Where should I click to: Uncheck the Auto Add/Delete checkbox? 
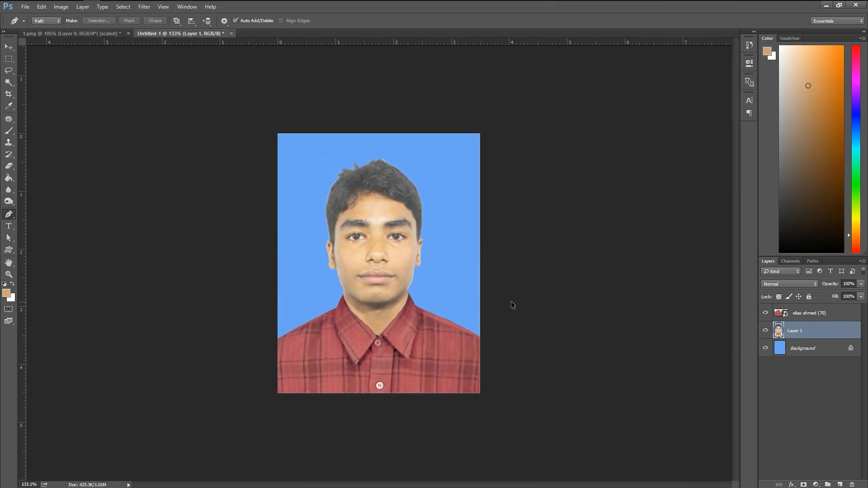coord(236,21)
